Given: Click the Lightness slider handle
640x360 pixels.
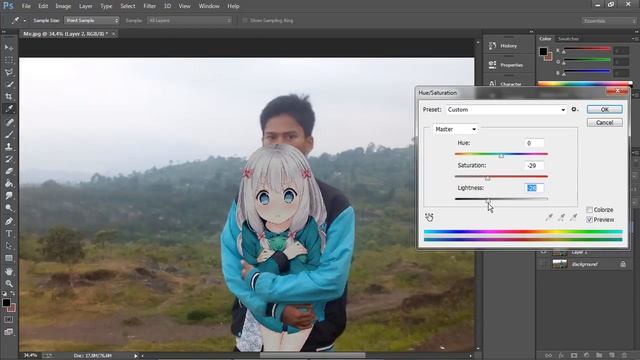Looking at the screenshot, I should pyautogui.click(x=488, y=200).
